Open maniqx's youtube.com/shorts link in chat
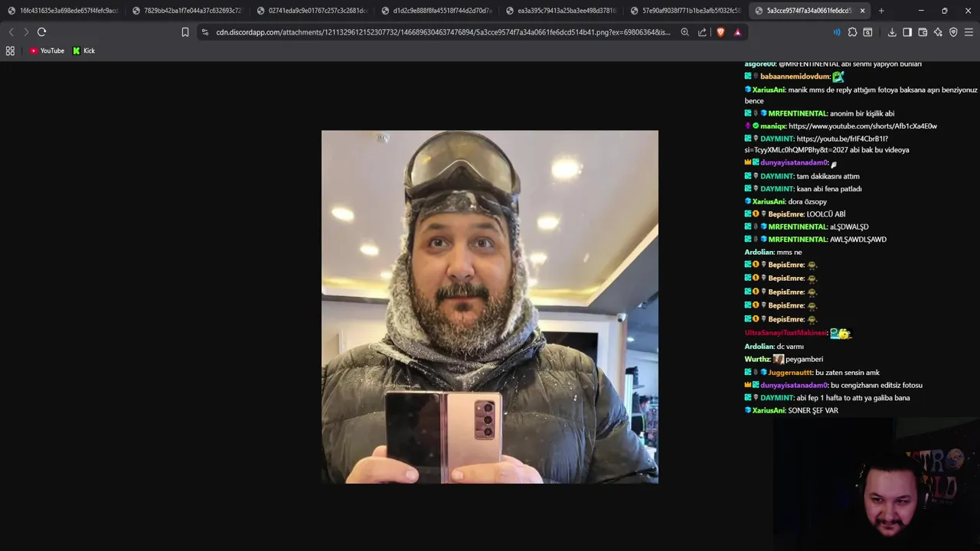The width and height of the screenshot is (980, 551). pyautogui.click(x=862, y=126)
